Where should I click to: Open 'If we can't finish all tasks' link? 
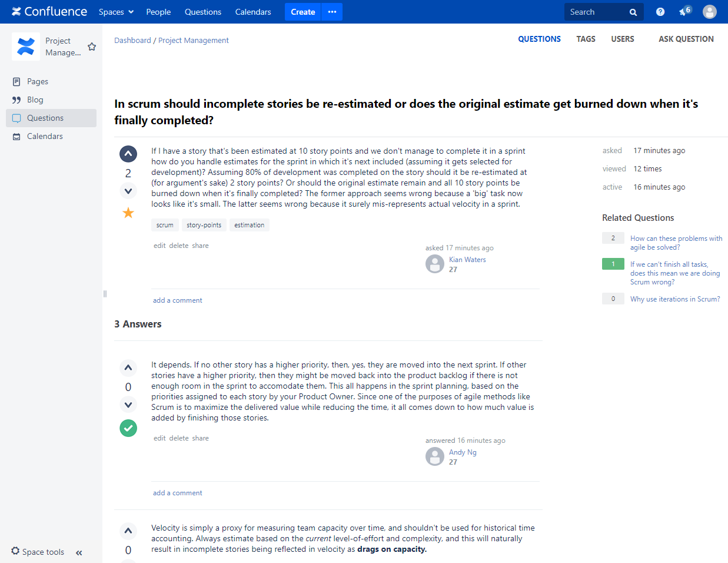(675, 273)
